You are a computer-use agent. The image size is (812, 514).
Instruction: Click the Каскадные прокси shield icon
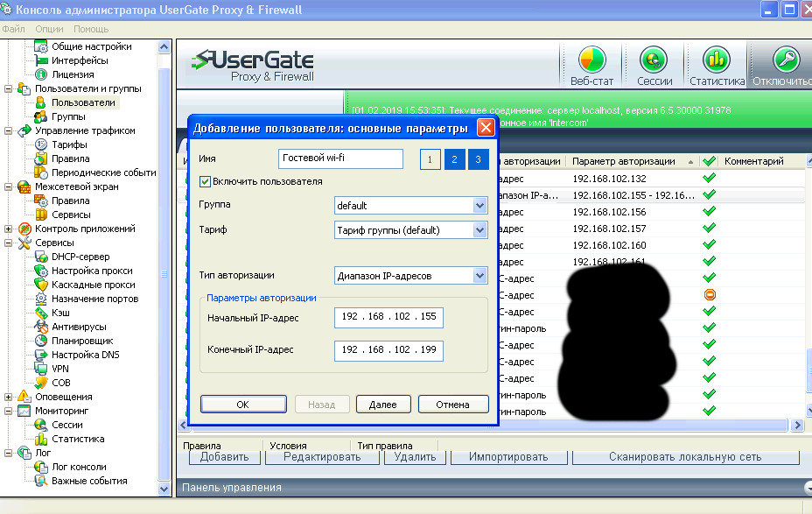(41, 285)
